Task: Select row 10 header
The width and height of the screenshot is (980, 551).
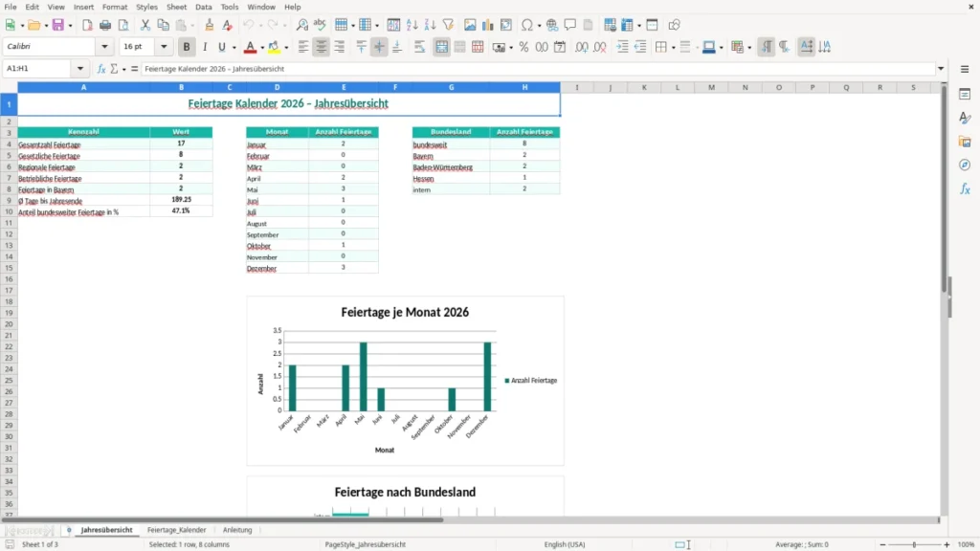Action: pyautogui.click(x=9, y=211)
